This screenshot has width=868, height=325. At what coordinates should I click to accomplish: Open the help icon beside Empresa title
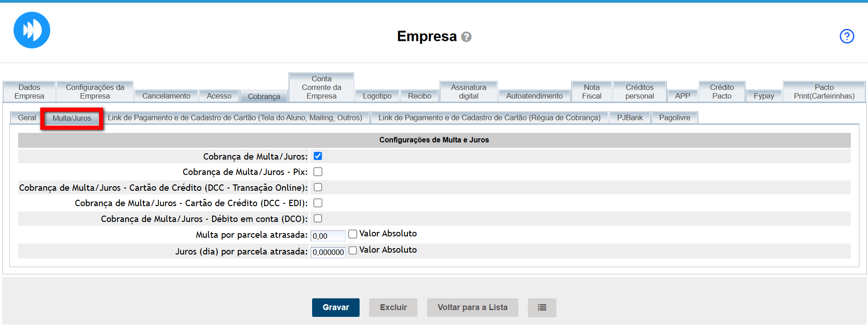[x=466, y=37]
